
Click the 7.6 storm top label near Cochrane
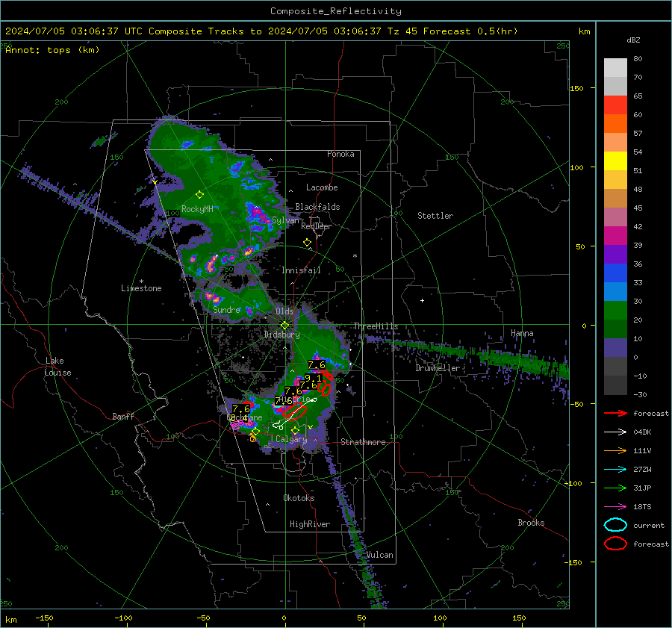[241, 409]
